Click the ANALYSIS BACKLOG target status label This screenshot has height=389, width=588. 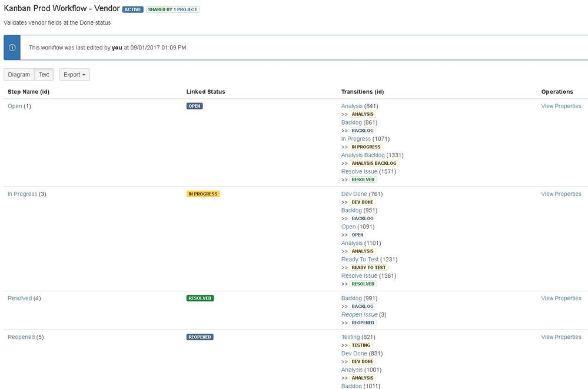tap(374, 163)
